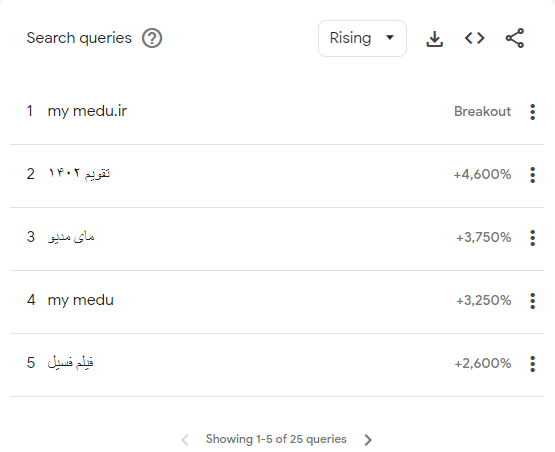Open three-dot menu for query 5
The width and height of the screenshot is (555, 452).
point(532,364)
